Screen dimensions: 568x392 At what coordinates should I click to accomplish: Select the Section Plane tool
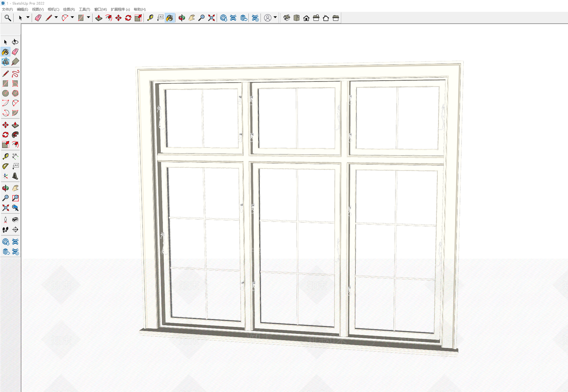tap(15, 230)
